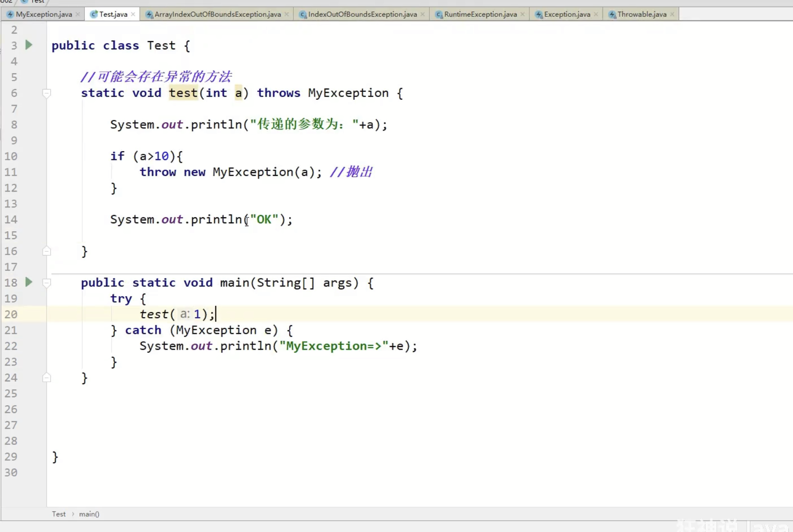Click line number 8 in the gutter

(x=14, y=124)
